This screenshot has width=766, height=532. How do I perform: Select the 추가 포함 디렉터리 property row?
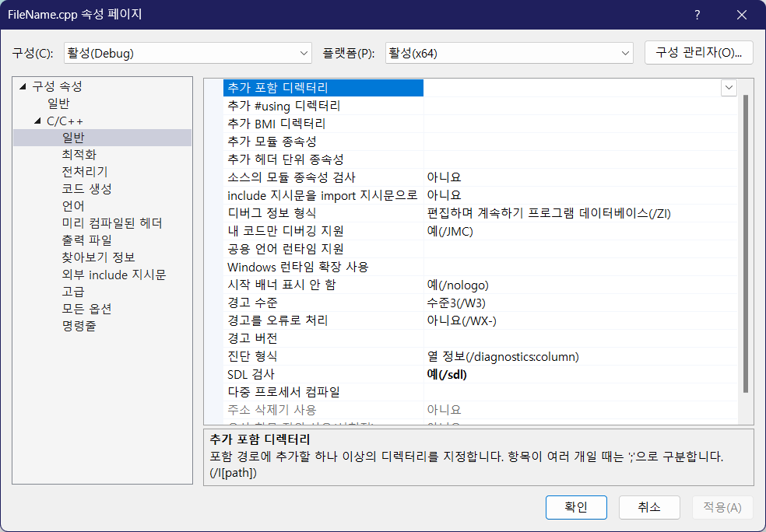(x=323, y=88)
